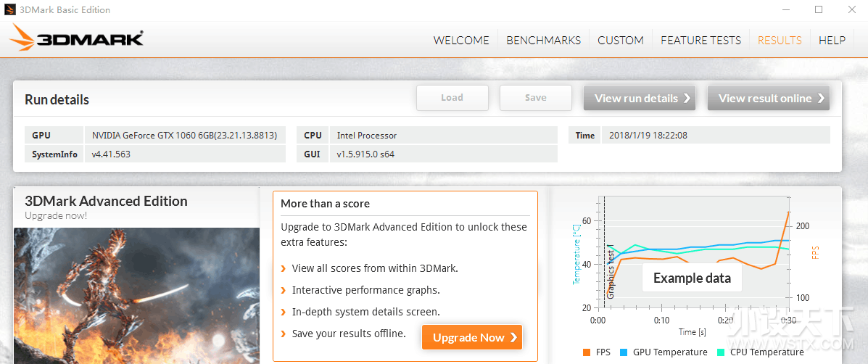Click the Advanced Edition promo artwork

pos(137,295)
